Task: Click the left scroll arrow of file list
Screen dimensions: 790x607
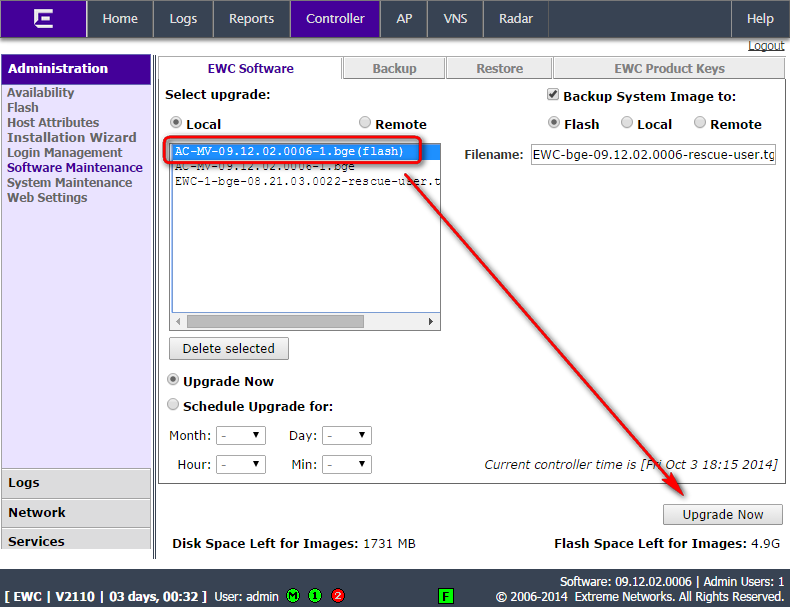Action: point(178,321)
